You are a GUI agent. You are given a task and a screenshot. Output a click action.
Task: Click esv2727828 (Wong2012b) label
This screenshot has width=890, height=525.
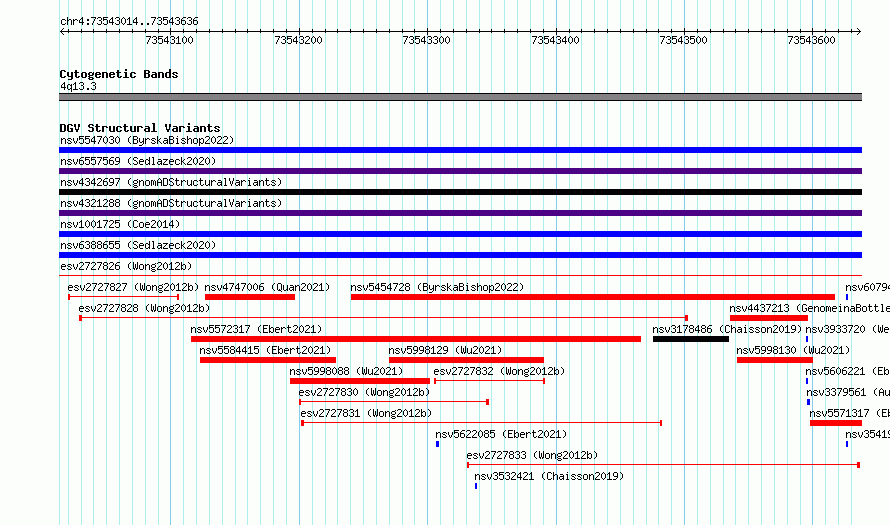(x=144, y=308)
